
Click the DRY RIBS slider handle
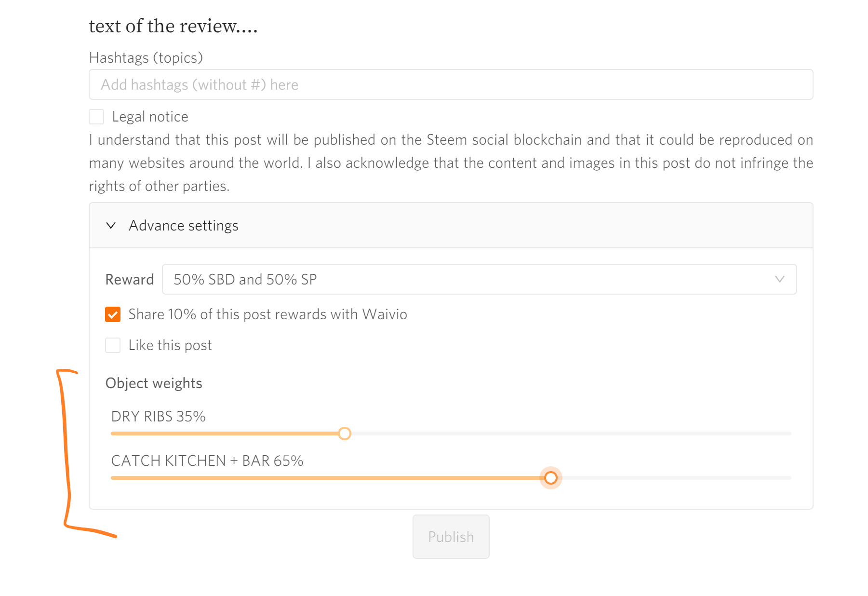(345, 433)
